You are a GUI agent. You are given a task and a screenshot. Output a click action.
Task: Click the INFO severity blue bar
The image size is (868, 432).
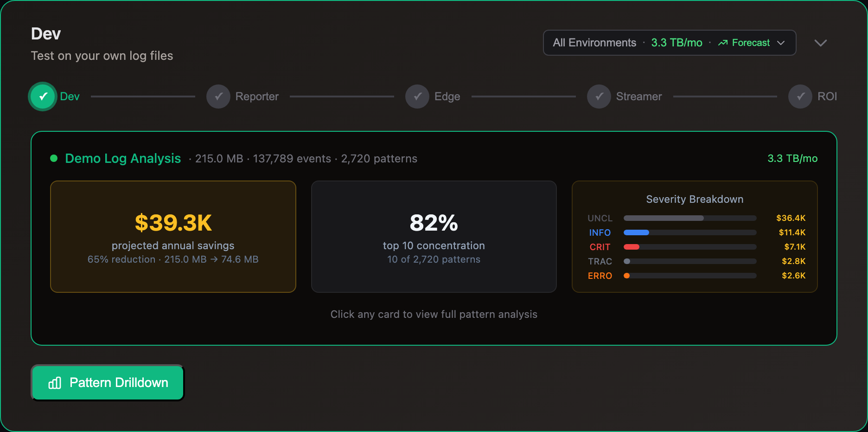pyautogui.click(x=636, y=232)
